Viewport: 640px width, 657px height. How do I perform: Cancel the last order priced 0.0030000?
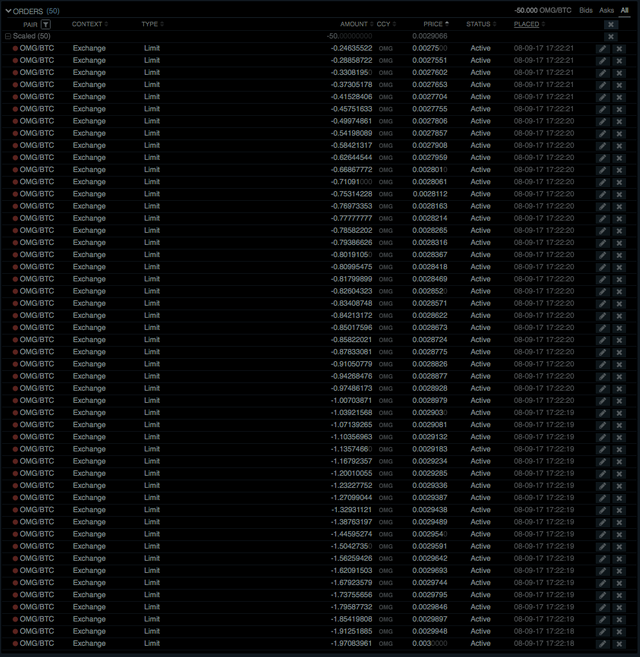[619, 644]
